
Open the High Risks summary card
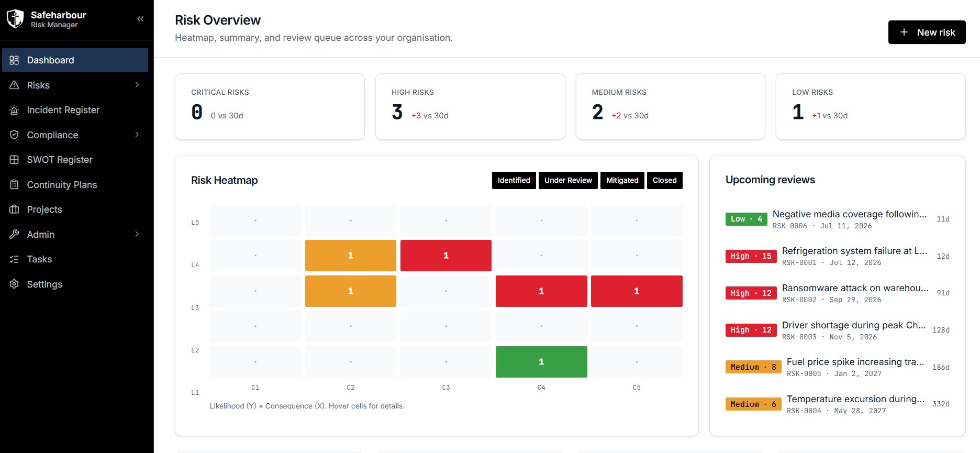[470, 106]
